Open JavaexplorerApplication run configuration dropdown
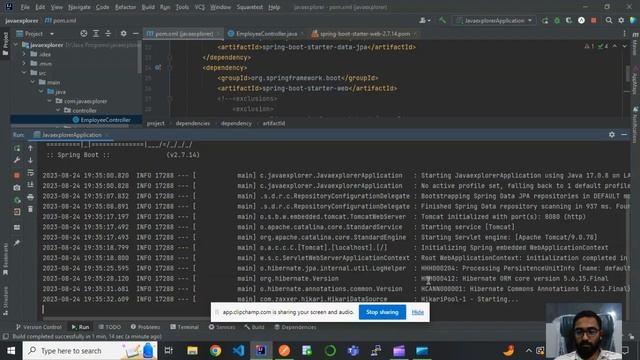The height and width of the screenshot is (360, 640). coord(494,20)
